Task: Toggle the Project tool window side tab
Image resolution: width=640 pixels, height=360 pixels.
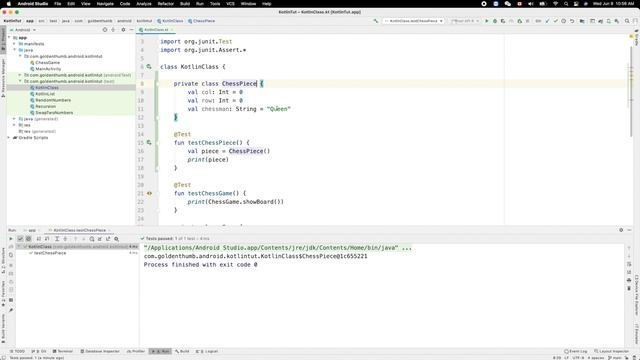Action: (3, 39)
